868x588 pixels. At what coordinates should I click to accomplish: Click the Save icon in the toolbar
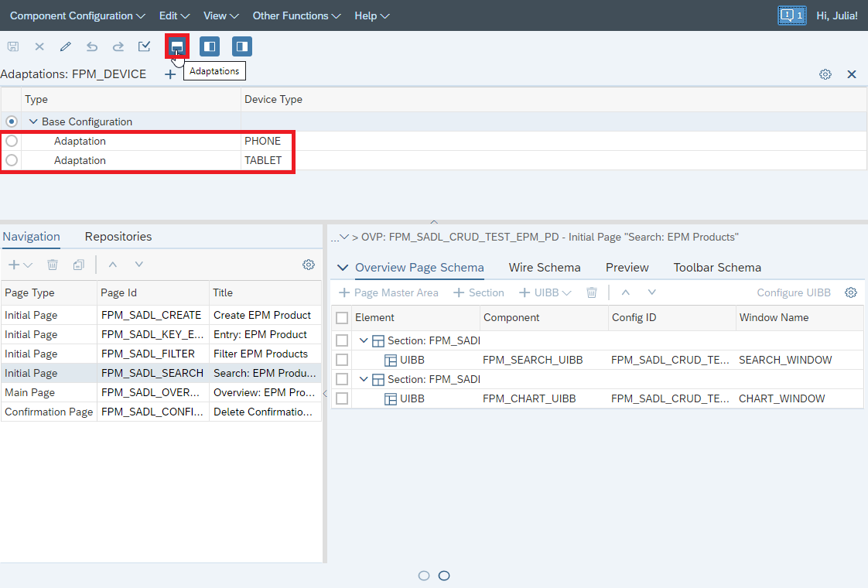[12, 46]
